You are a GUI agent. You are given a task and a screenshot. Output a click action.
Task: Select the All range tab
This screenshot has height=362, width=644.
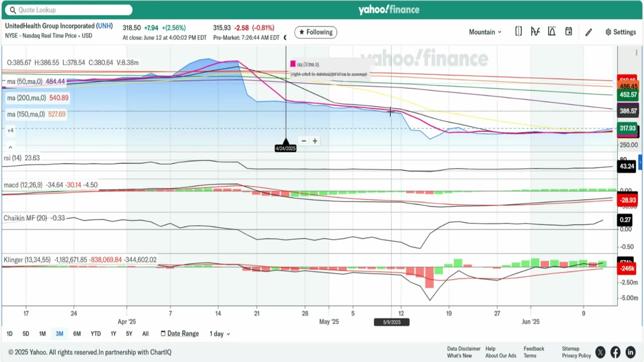[145, 334]
